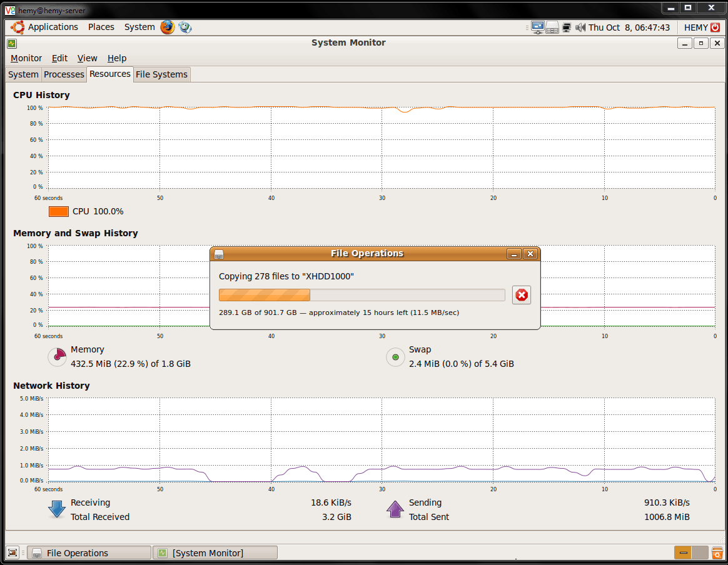Switch to the first workspace in the switcher
The image size is (728, 565).
point(683,552)
